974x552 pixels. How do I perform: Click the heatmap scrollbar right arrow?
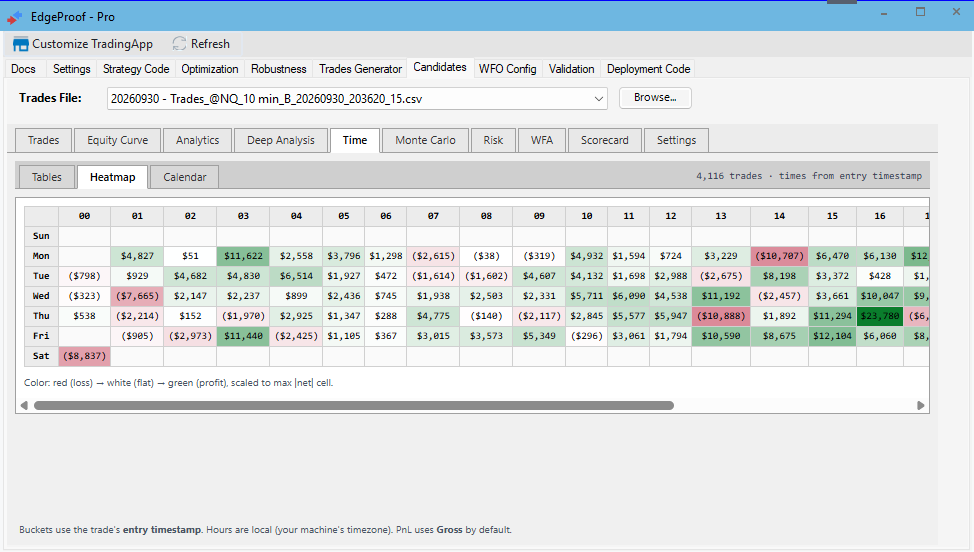(921, 405)
